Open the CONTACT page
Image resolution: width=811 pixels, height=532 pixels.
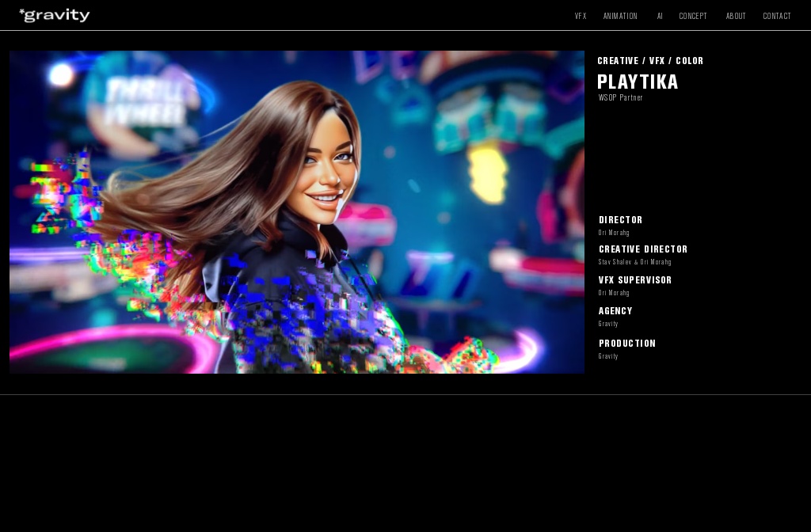pyautogui.click(x=777, y=16)
